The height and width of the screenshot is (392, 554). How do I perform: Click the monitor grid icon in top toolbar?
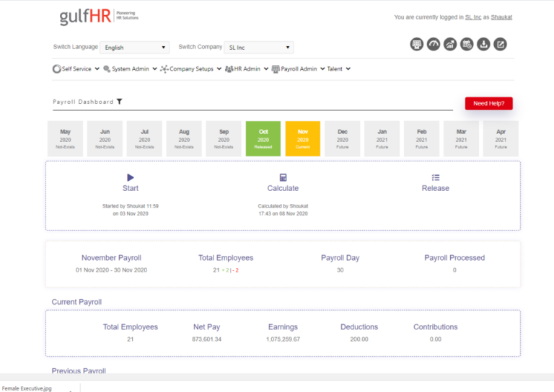pyautogui.click(x=416, y=45)
